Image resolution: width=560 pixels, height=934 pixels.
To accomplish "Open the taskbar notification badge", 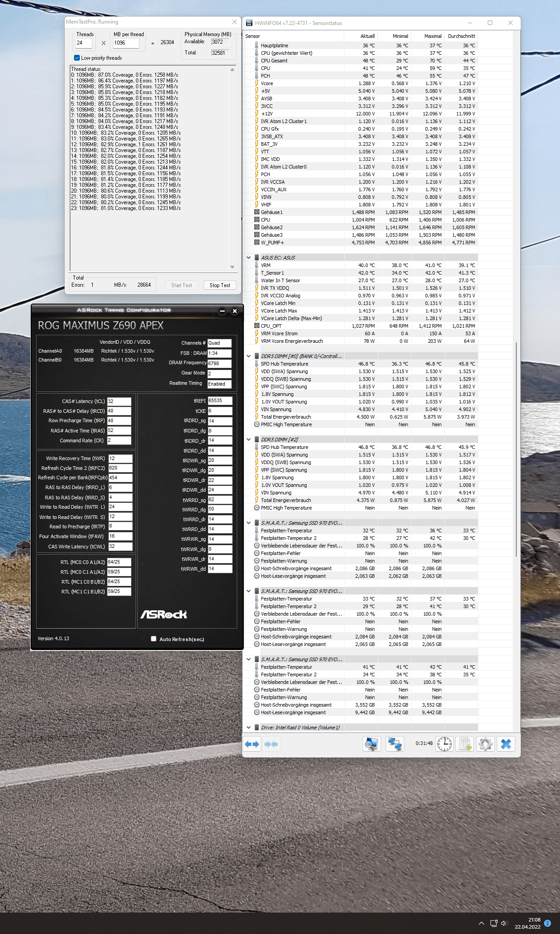I will pos(548,923).
